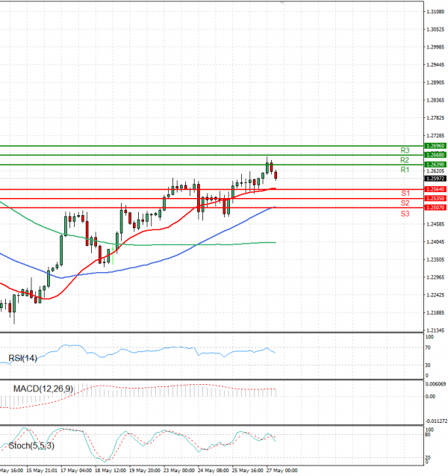Select the 1.26680 price tag
Screen dimensions: 448x476
[435, 155]
